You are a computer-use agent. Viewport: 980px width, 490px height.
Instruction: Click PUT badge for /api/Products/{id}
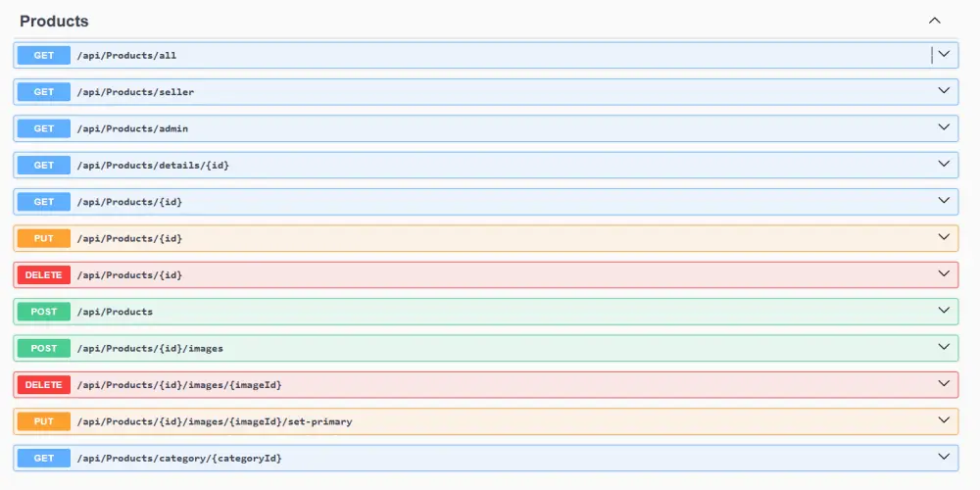[44, 238]
